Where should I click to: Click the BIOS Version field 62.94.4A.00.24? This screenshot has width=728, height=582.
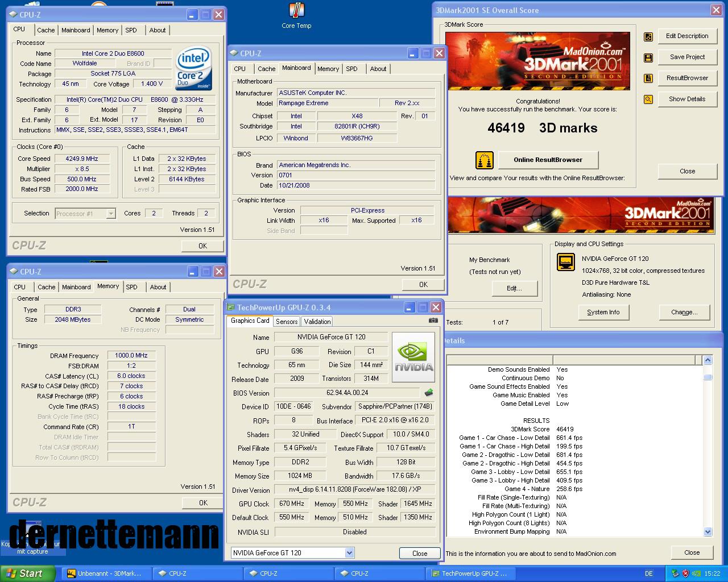(348, 393)
